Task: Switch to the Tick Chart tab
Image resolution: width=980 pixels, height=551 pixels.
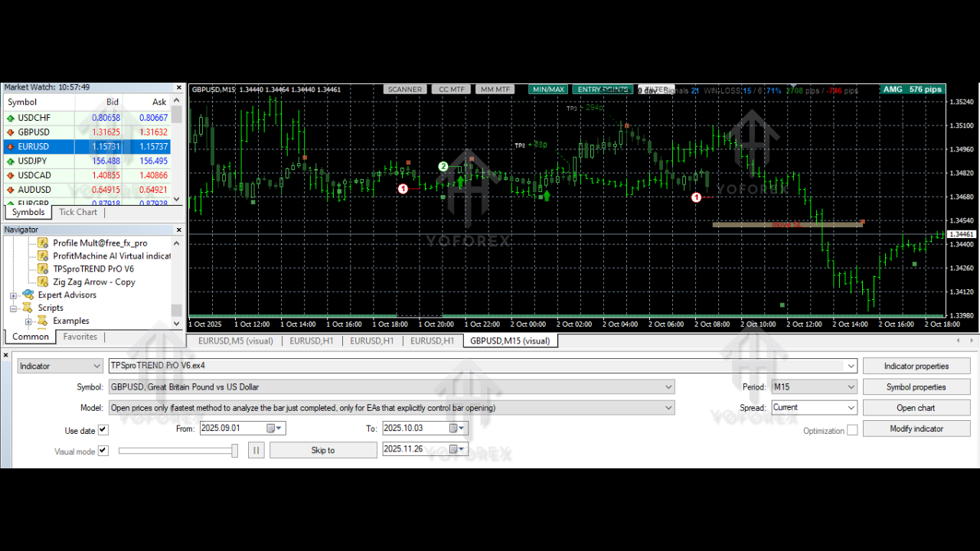Action: [x=78, y=212]
